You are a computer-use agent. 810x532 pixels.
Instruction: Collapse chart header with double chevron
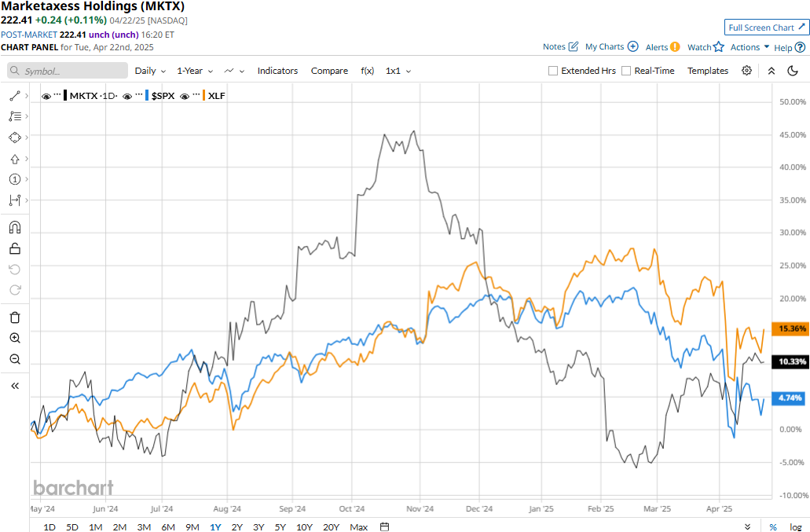tap(772, 71)
